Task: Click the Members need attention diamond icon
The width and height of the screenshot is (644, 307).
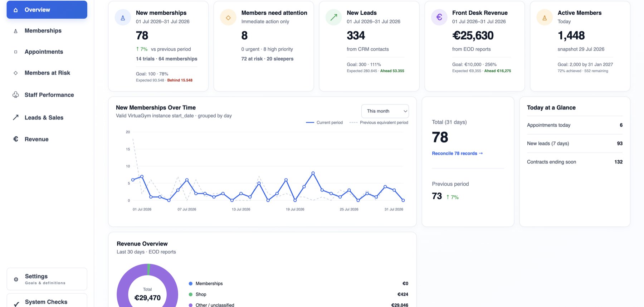Action: pos(228,18)
